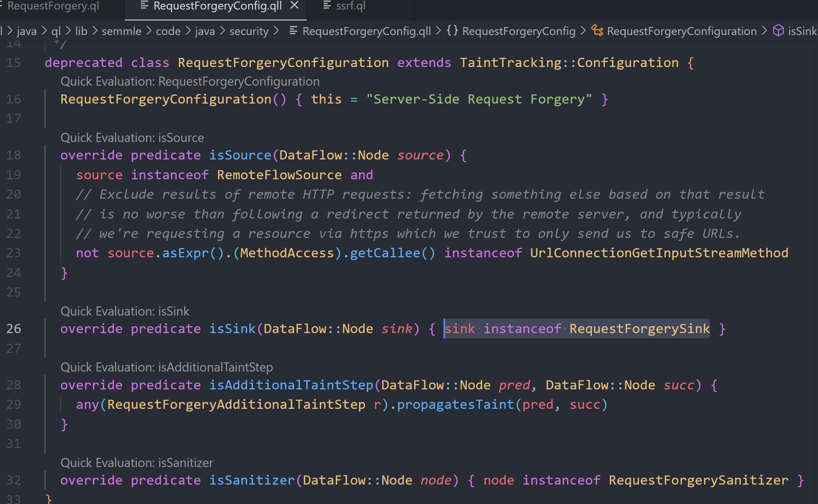Run Quick Evaluation on isSink

point(125,311)
